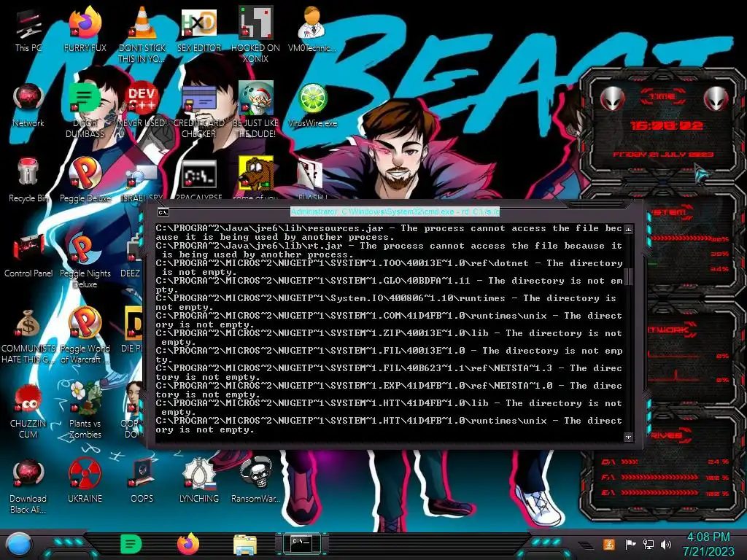Click the widget's red digital clock readout
This screenshot has height=560, width=747.
click(666, 125)
